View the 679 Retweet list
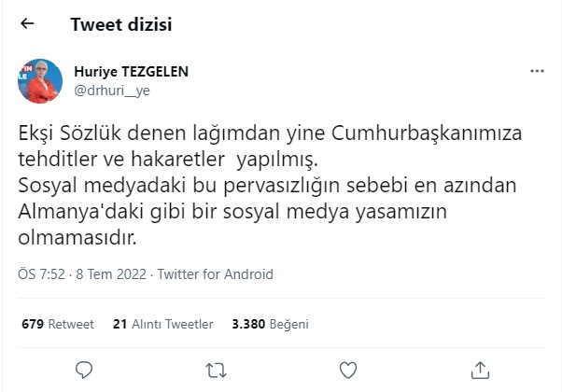The width and height of the screenshot is (562, 392). 57,324
